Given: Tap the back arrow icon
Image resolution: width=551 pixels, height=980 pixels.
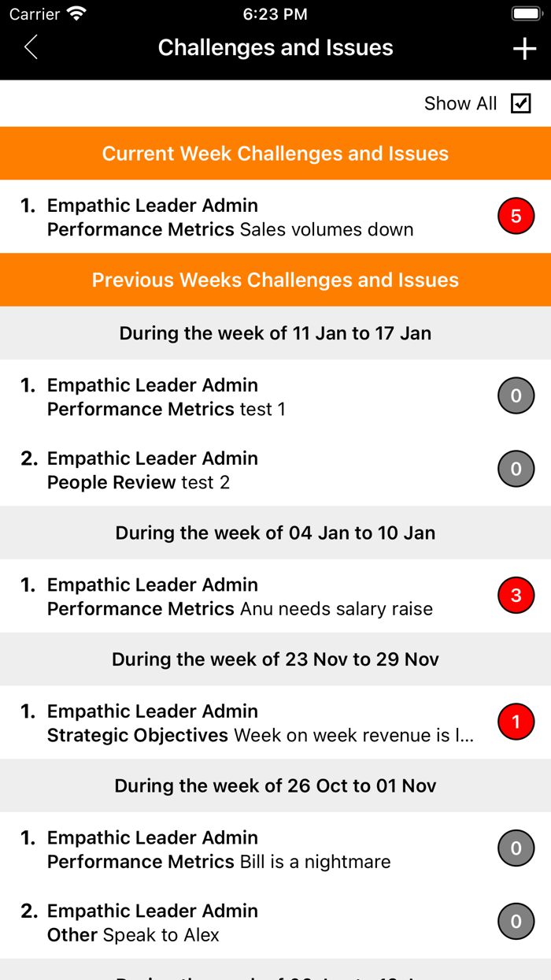Looking at the screenshot, I should (x=31, y=47).
